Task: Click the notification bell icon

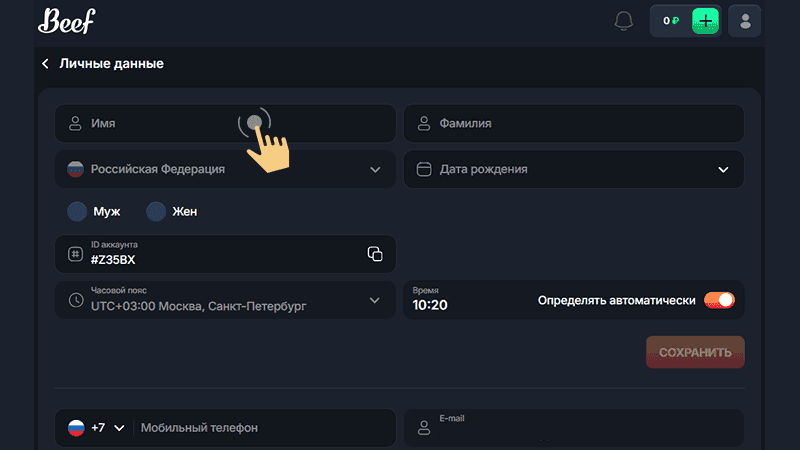Action: coord(624,21)
